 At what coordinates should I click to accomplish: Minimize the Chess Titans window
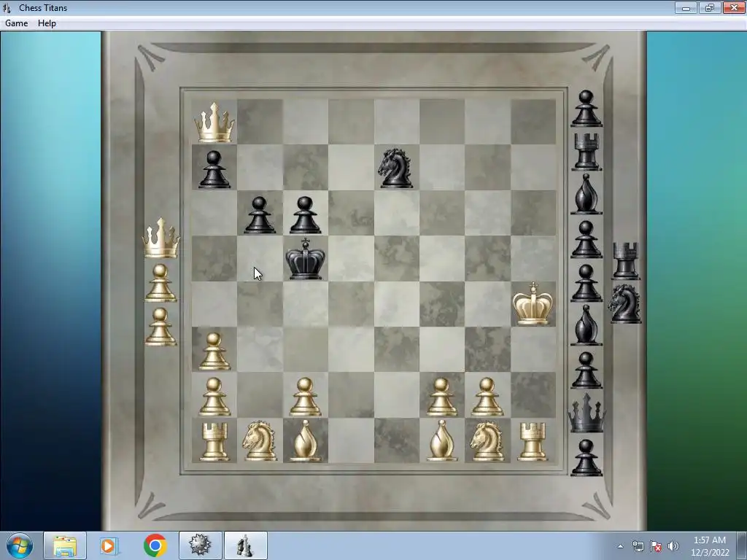686,7
